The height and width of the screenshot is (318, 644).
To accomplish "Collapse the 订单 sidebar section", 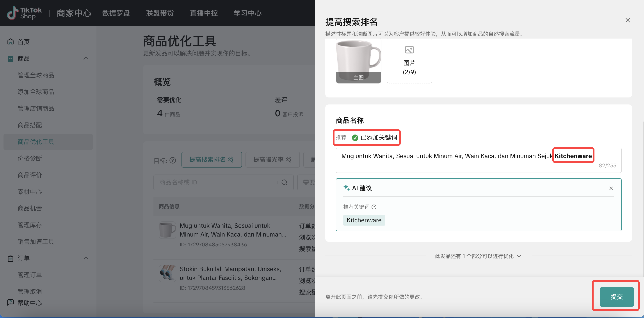I will coord(86,258).
